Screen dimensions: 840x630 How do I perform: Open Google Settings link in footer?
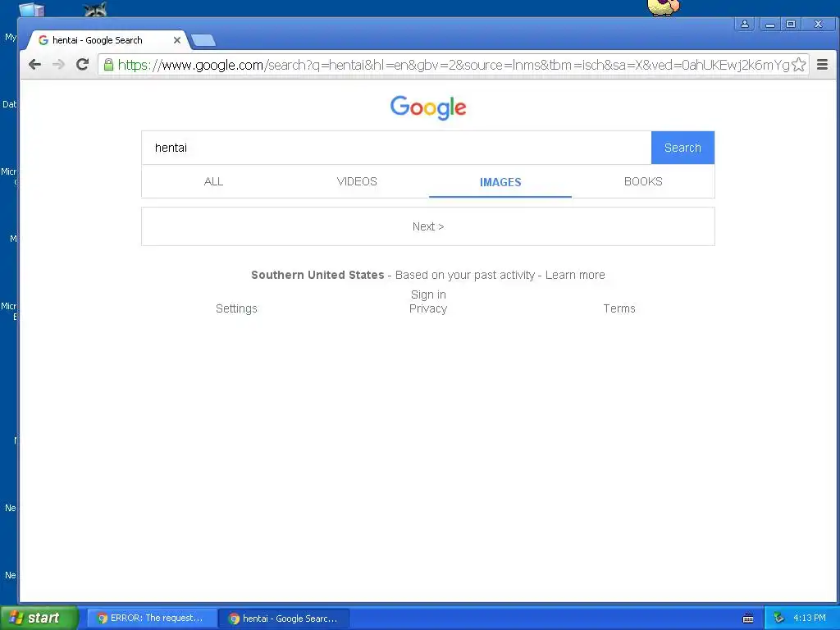[x=236, y=308]
